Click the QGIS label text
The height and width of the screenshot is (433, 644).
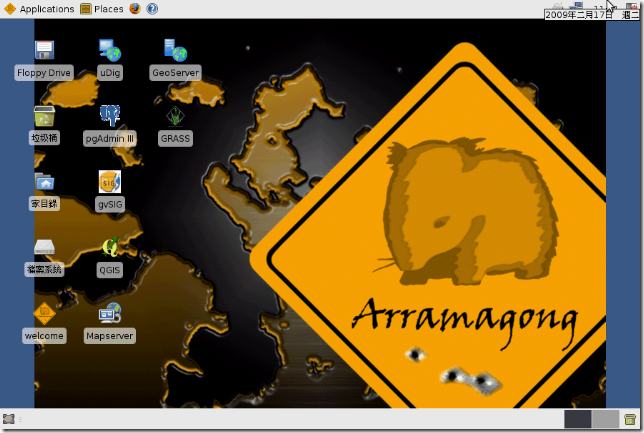[110, 270]
